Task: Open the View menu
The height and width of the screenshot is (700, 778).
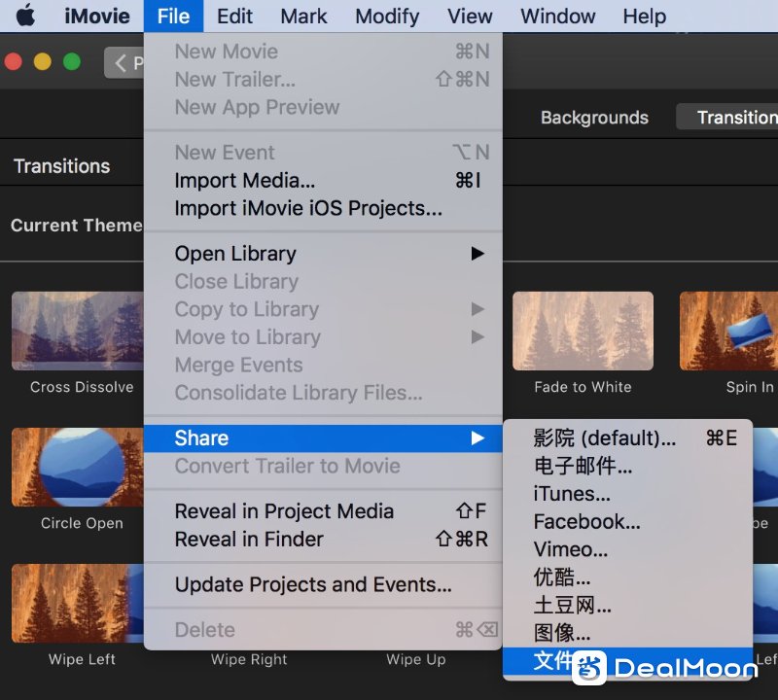Action: click(470, 17)
